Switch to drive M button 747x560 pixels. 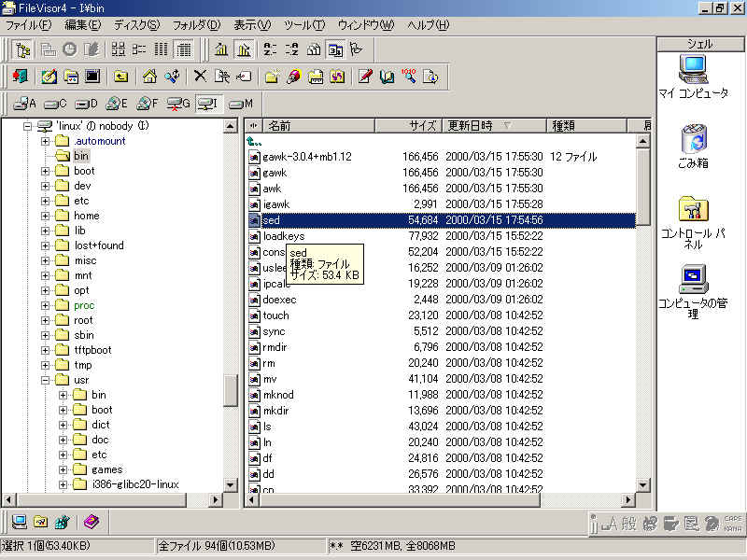tap(241, 104)
